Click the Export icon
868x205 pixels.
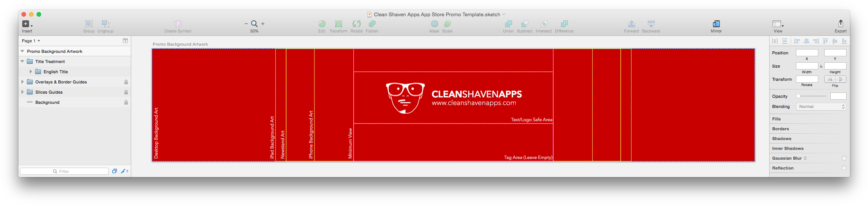click(x=840, y=23)
